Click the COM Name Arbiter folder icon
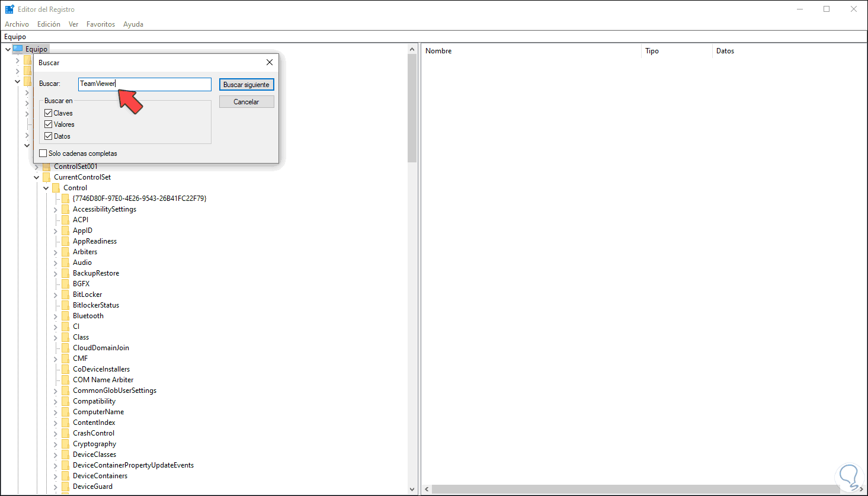The height and width of the screenshot is (496, 868). (66, 380)
